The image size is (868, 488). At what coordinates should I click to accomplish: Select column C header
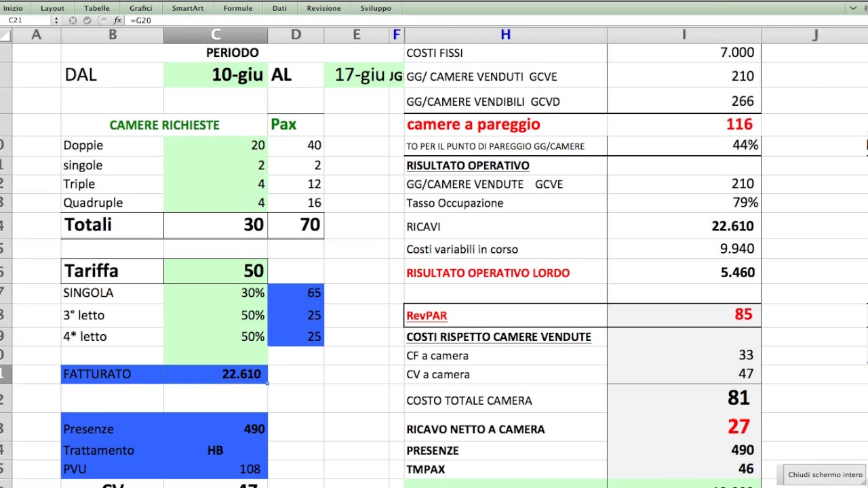(x=216, y=35)
